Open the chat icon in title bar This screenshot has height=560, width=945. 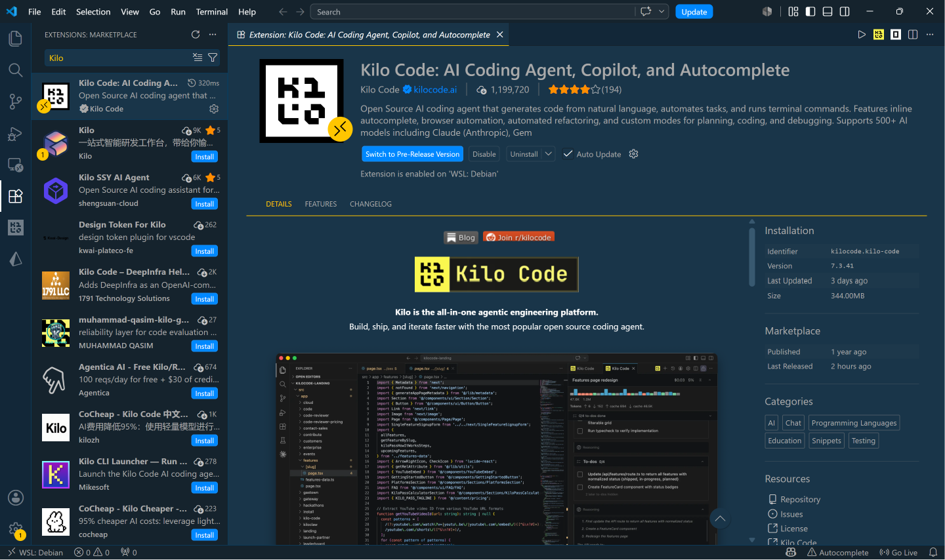point(646,12)
